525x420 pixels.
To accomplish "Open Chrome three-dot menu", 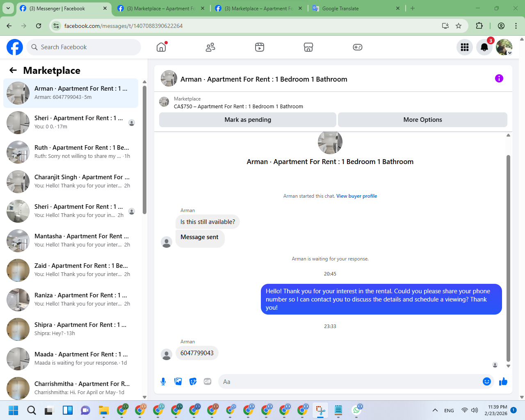I will pos(516,26).
